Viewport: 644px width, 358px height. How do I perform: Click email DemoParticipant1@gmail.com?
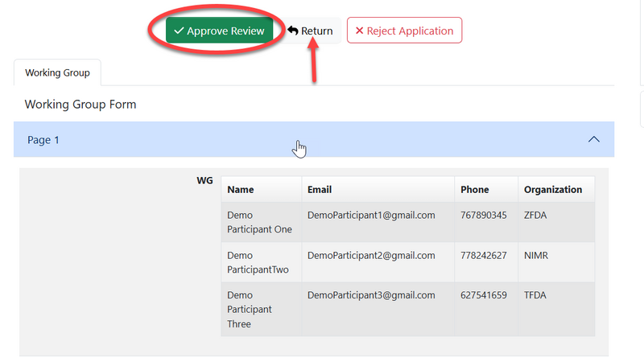371,215
